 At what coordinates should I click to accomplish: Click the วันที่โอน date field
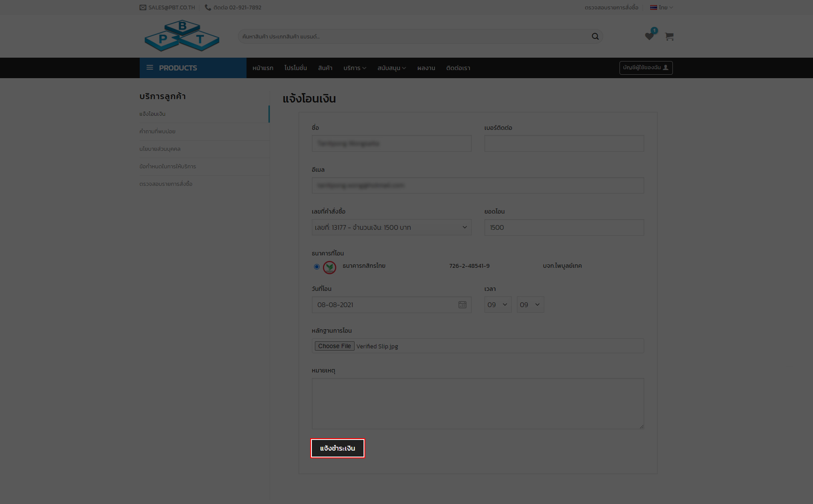tap(391, 305)
